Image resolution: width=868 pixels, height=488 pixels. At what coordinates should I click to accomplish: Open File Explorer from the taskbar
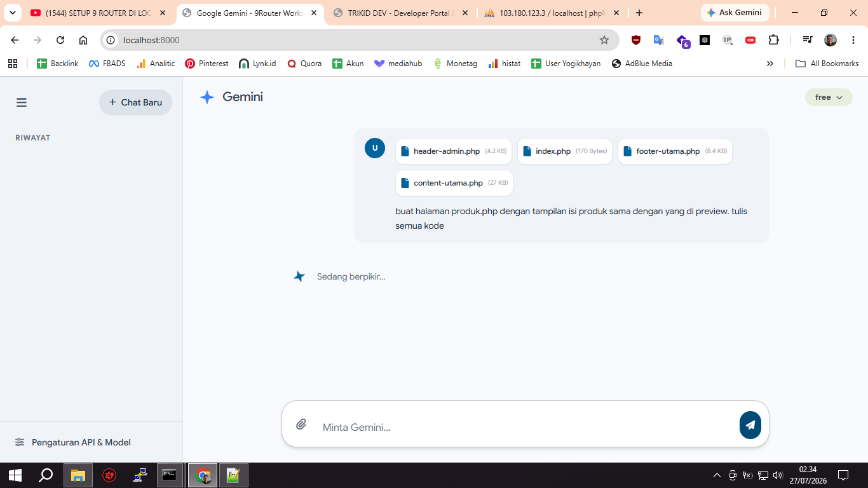click(78, 475)
